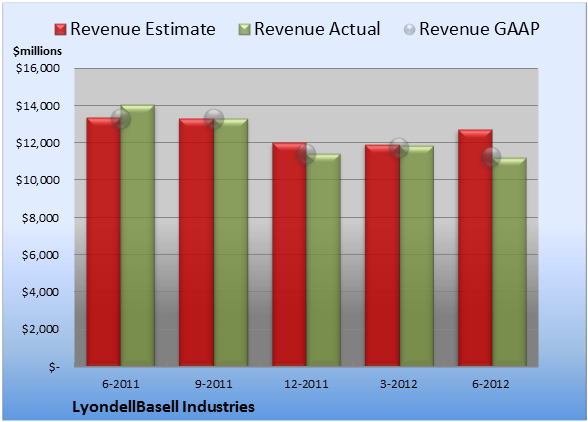
Task: Click the '12-2011' x-axis label
Action: tap(306, 384)
